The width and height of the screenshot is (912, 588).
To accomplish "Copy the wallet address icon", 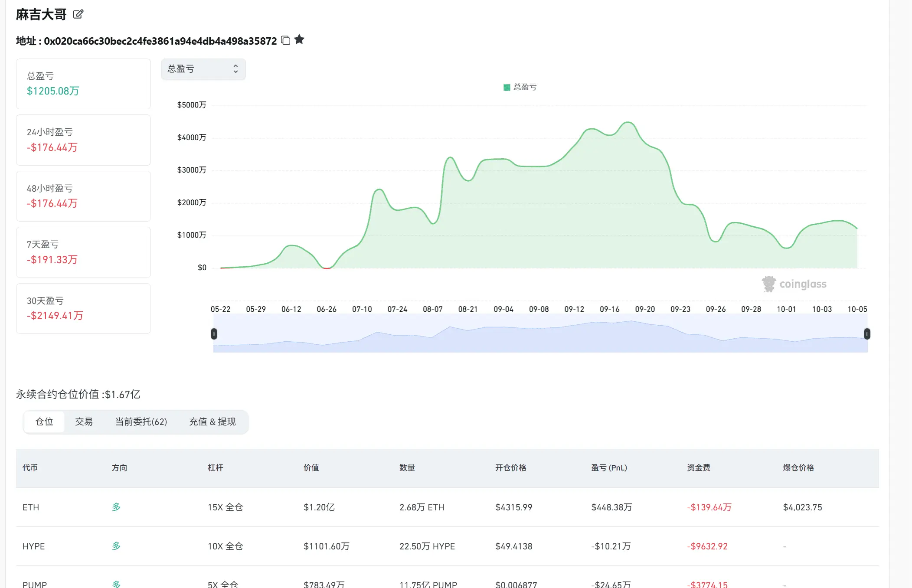I will coord(285,40).
